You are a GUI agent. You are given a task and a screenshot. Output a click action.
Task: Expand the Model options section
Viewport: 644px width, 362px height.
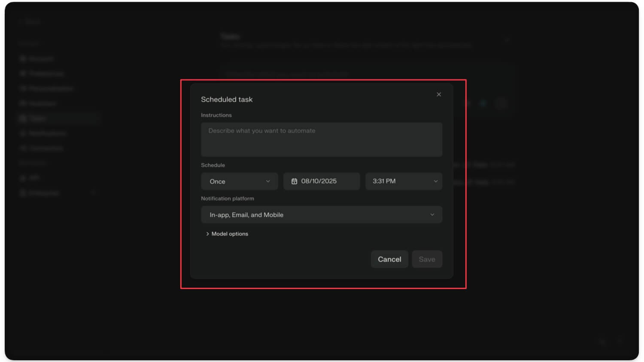click(227, 234)
